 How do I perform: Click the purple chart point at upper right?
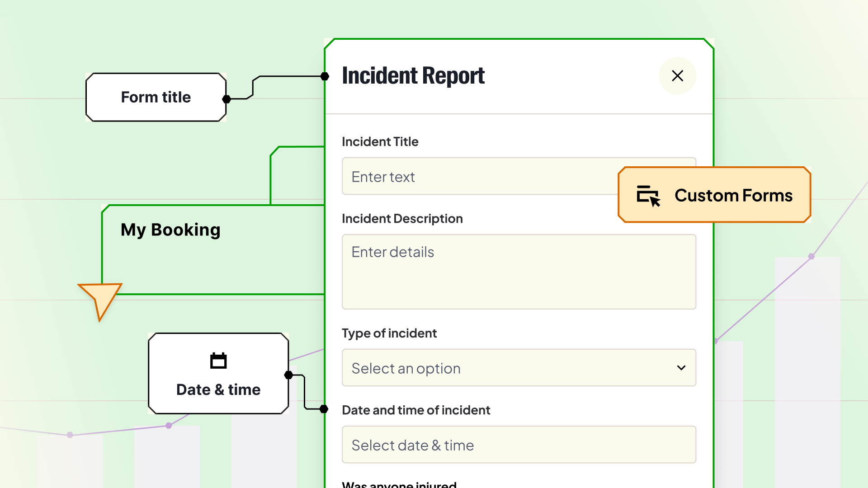coord(811,256)
